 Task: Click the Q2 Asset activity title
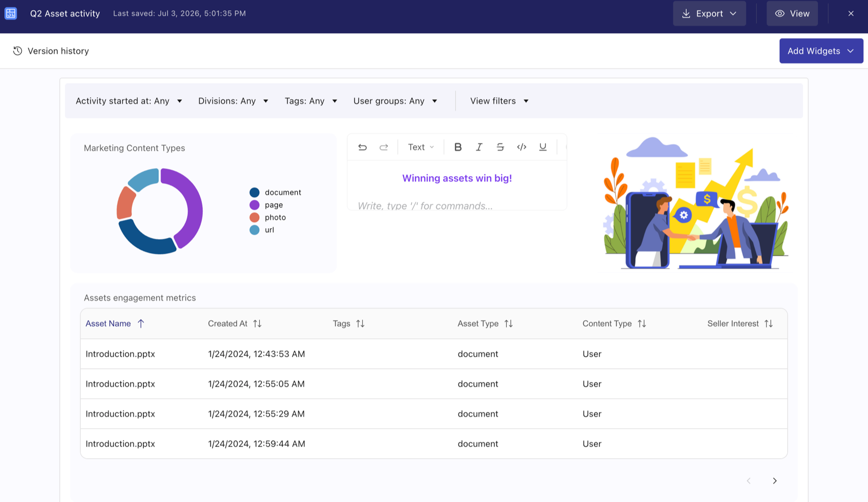click(65, 14)
